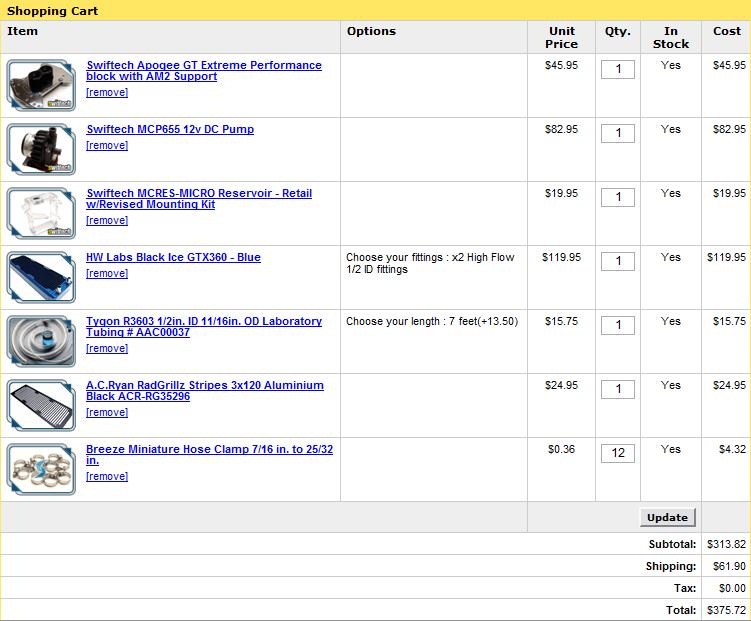Open the Swiftech MCP655 pump thumbnail
This screenshot has height=621, width=751.
[x=41, y=149]
